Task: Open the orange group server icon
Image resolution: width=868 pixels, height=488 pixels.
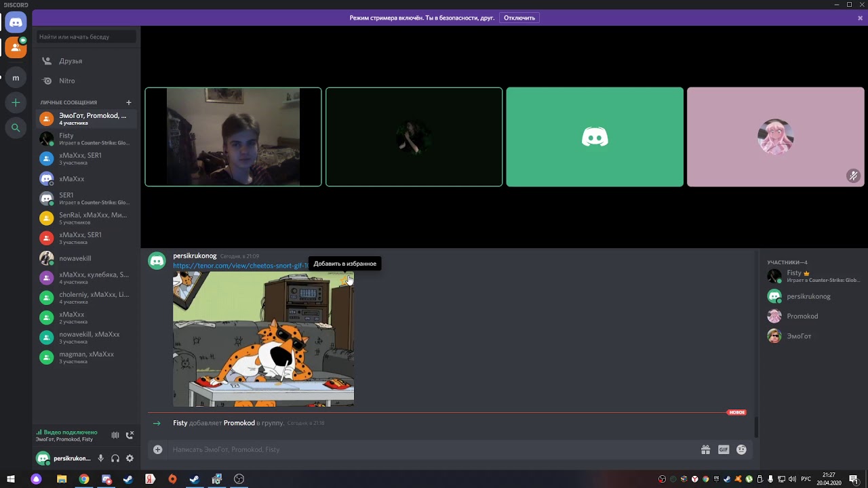Action: coord(16,47)
